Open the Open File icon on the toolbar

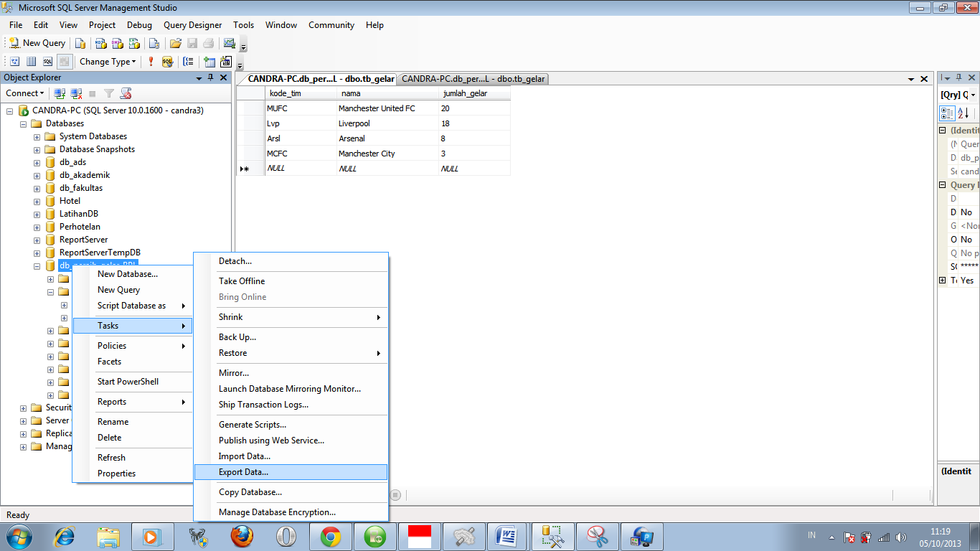[174, 43]
